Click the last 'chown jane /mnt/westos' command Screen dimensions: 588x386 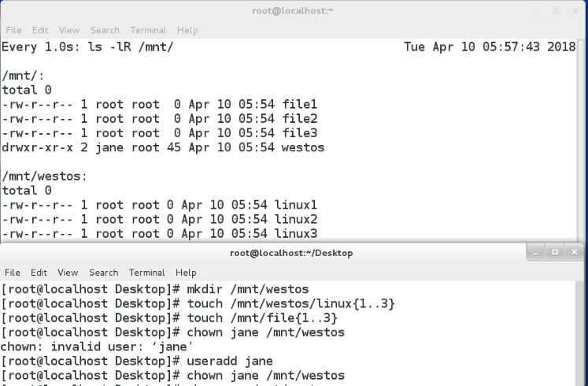click(x=265, y=376)
